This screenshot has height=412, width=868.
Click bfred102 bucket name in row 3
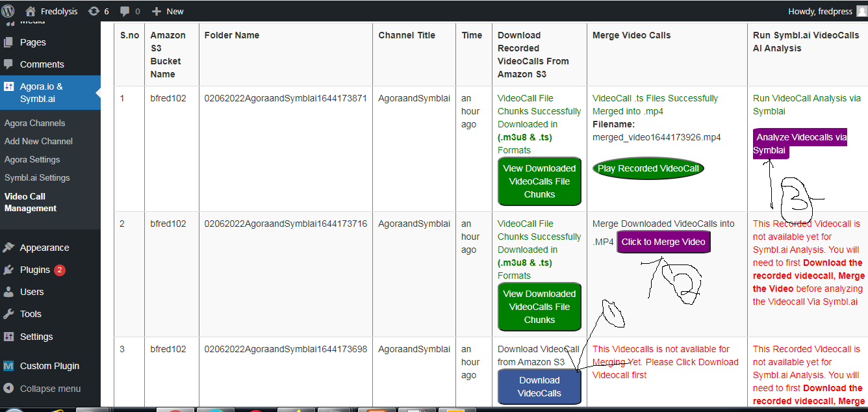168,349
